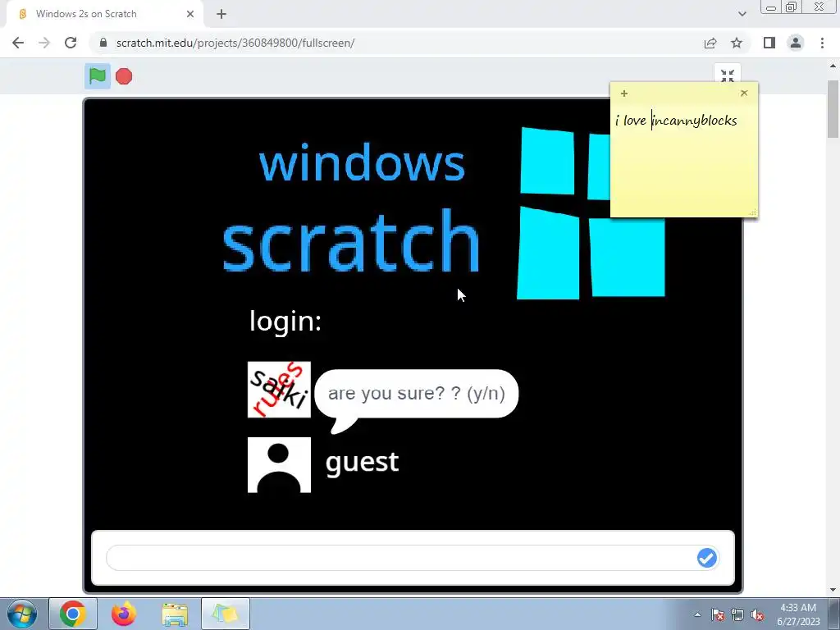Launch Firefox from the taskbar

click(124, 614)
